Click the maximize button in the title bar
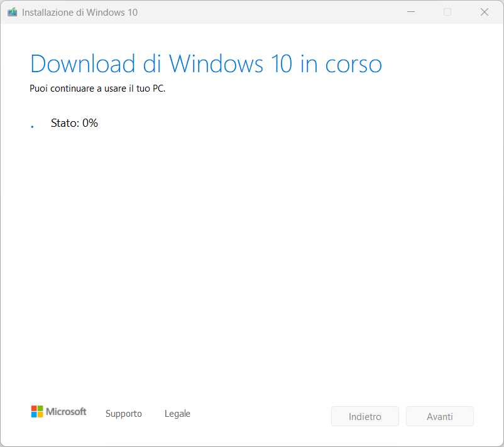The image size is (504, 447). click(x=447, y=12)
